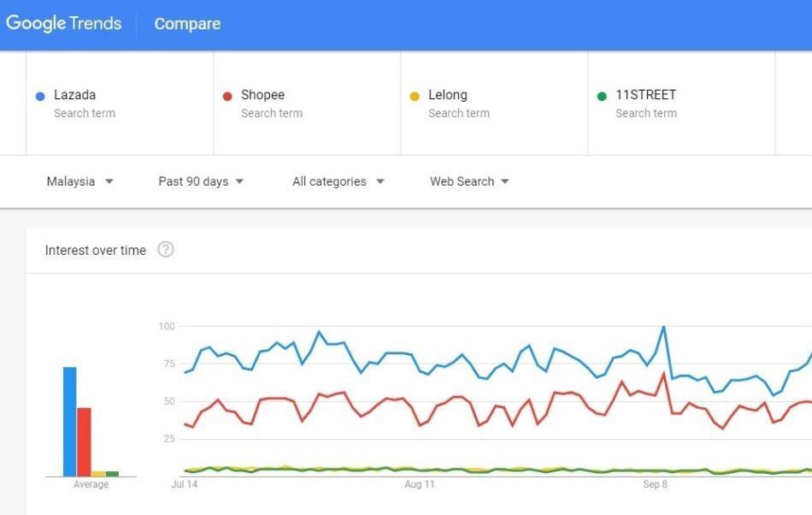812x515 pixels.
Task: Edit the Lazada search term
Action: tap(75, 95)
